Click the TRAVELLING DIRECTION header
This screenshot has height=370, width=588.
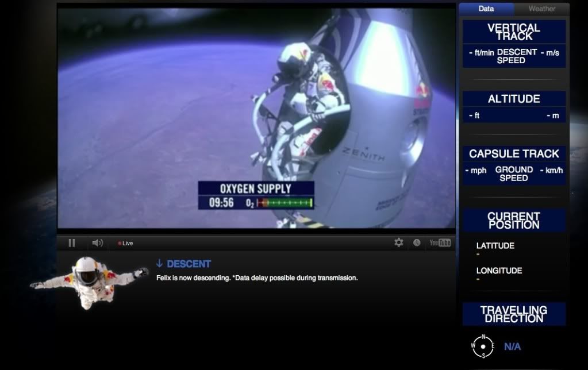click(x=514, y=314)
